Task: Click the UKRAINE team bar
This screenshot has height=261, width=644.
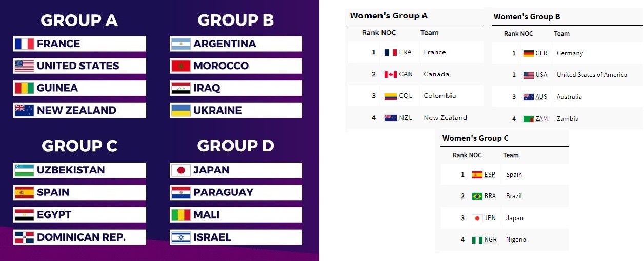Action: pos(236,111)
